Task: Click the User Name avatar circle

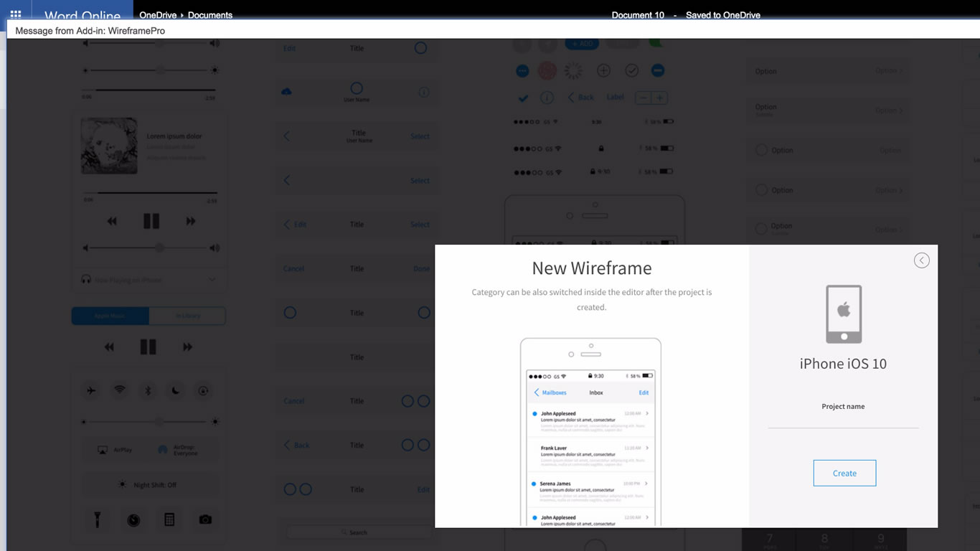Action: click(x=357, y=88)
